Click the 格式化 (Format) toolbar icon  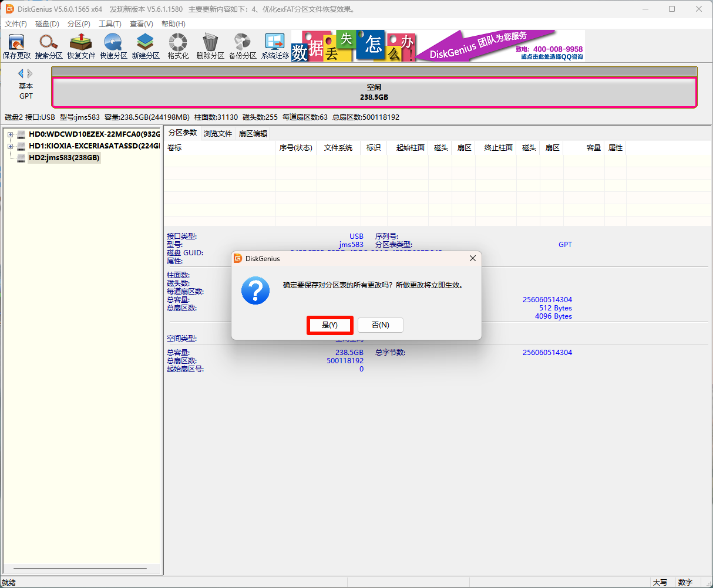tap(178, 46)
